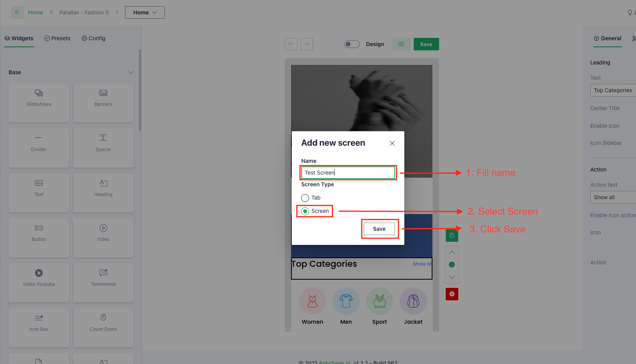
Task: Select the Spacer widget
Action: click(103, 148)
